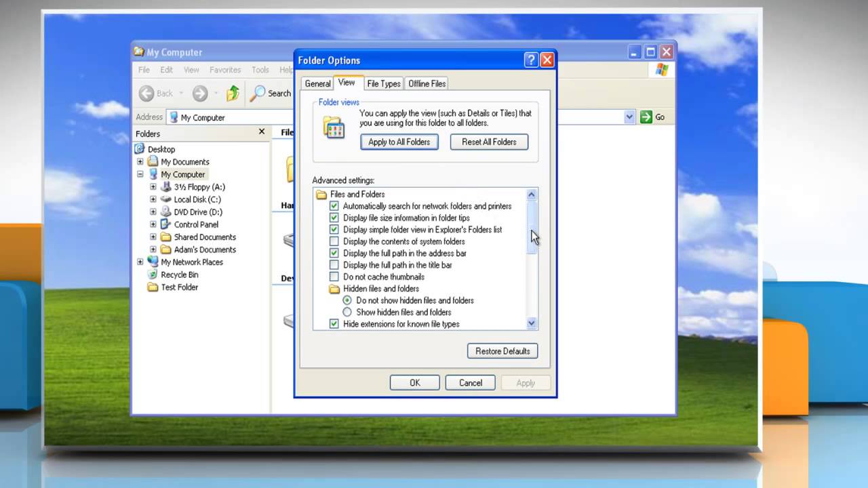Expand the Adam's Documents node
This screenshot has width=868, height=488.
pyautogui.click(x=153, y=249)
